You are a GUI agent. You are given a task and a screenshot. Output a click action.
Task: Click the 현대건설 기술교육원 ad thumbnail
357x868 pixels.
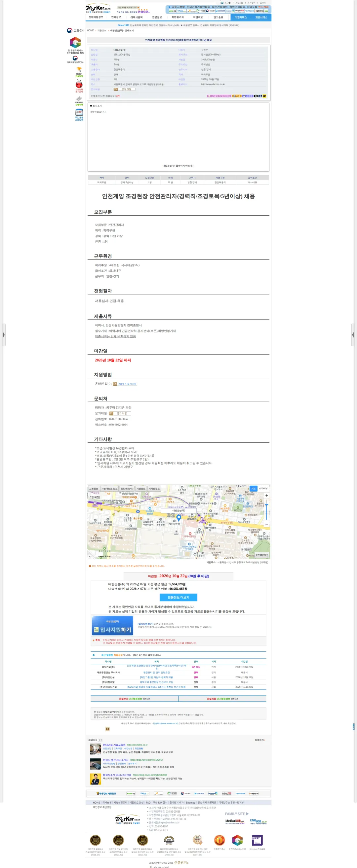coord(96,749)
